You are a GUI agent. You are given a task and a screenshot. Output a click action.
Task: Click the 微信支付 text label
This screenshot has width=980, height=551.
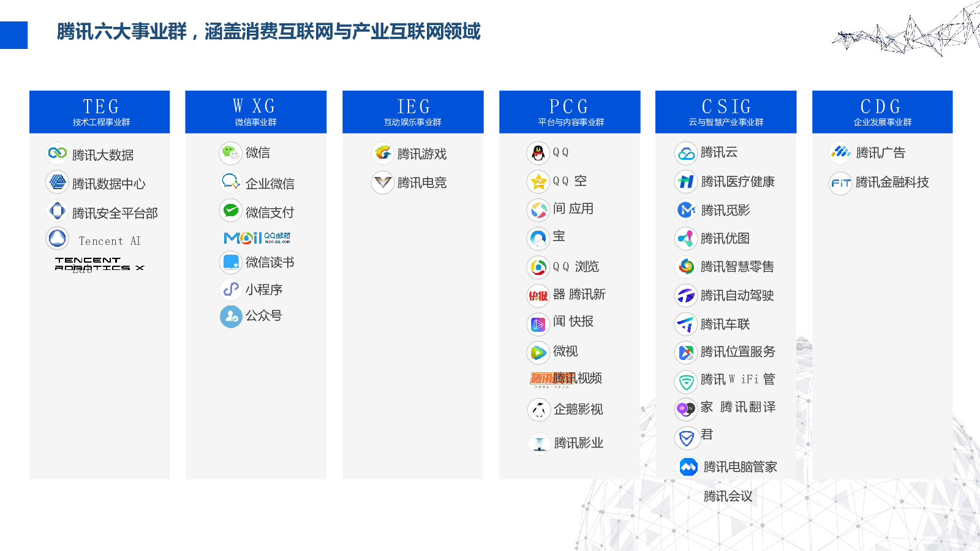point(270,213)
